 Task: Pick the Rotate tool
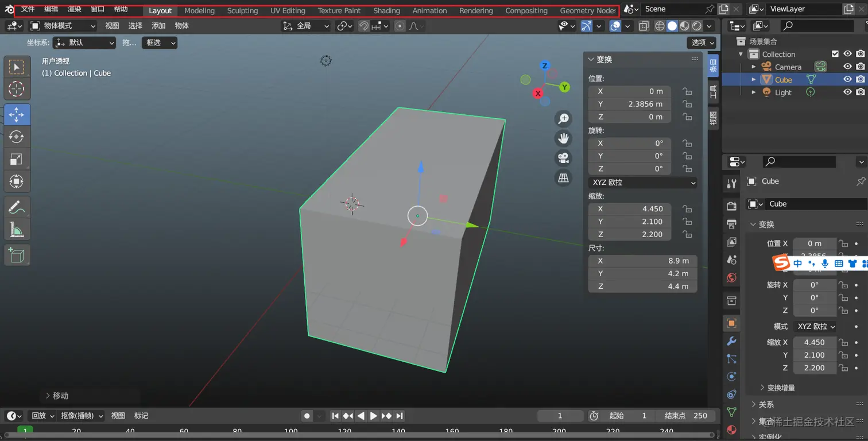click(17, 137)
